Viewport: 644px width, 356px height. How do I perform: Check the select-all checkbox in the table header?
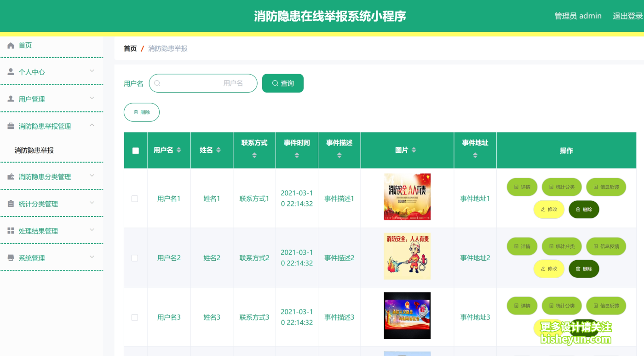(135, 150)
